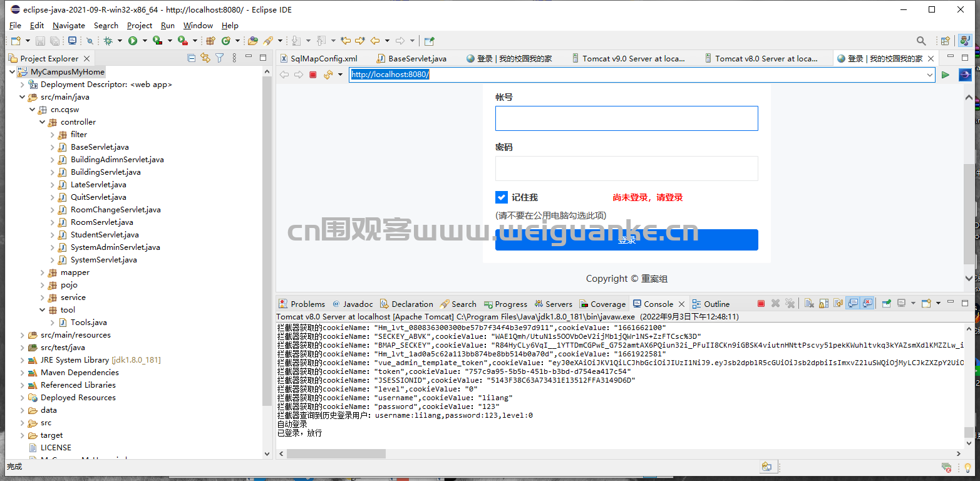980x481 pixels.
Task: Uncheck the 记住我 checkbox
Action: pos(502,197)
